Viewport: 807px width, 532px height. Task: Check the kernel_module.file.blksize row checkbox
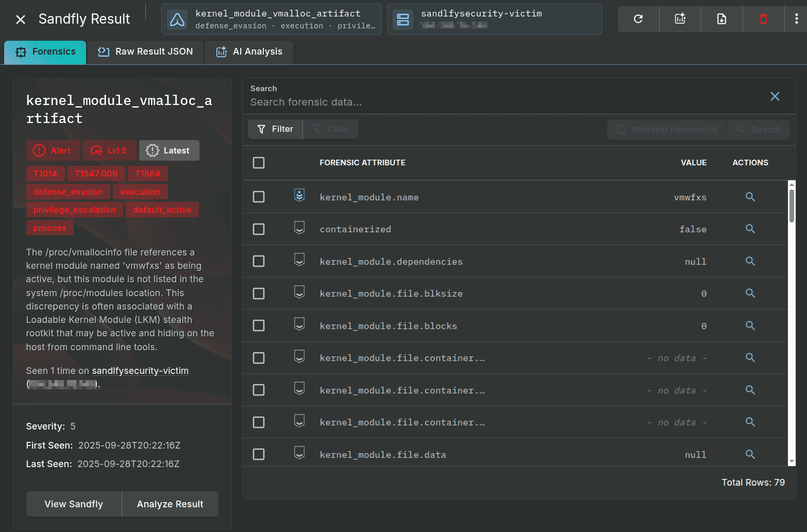259,294
